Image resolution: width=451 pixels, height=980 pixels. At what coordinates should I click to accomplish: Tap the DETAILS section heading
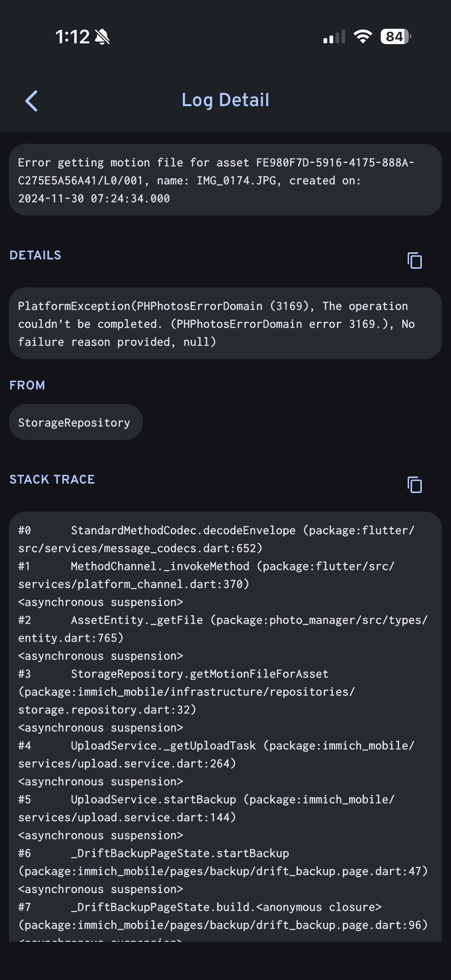(36, 255)
